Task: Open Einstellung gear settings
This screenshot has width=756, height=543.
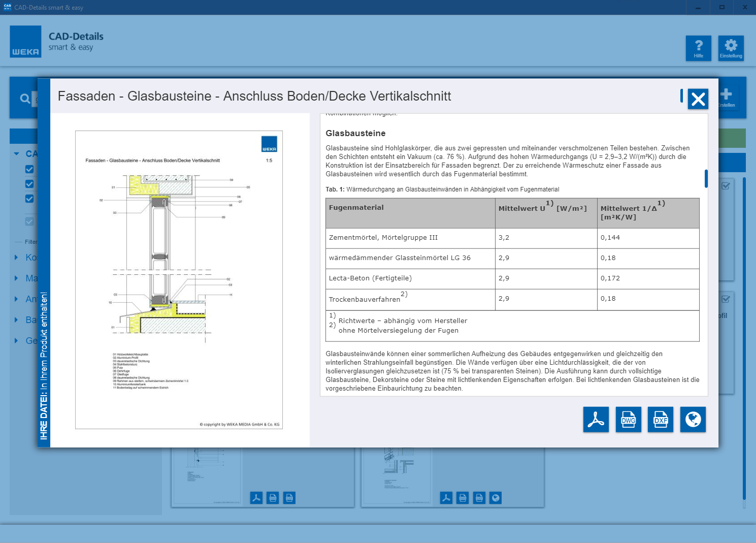Action: tap(731, 48)
